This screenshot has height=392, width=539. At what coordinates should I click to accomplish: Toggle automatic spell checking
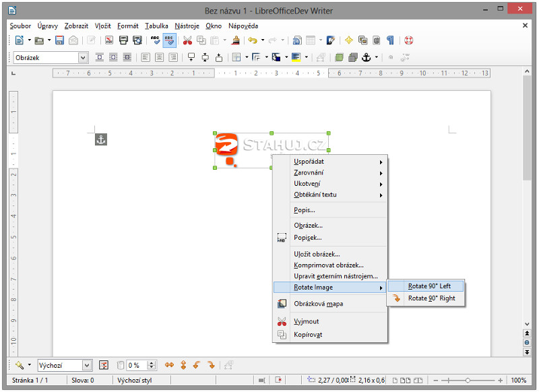169,40
